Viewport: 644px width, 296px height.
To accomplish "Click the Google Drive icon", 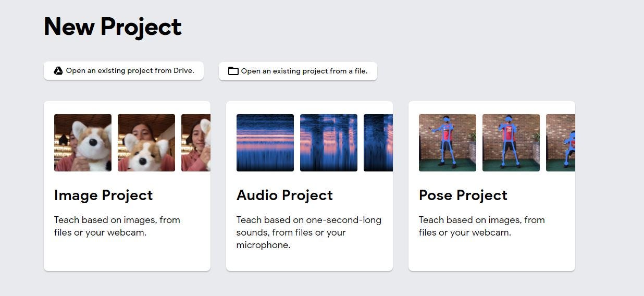I will click(x=58, y=71).
